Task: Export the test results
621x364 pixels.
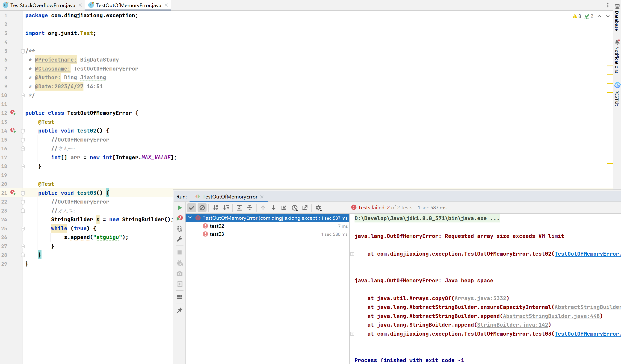Action: click(x=305, y=208)
